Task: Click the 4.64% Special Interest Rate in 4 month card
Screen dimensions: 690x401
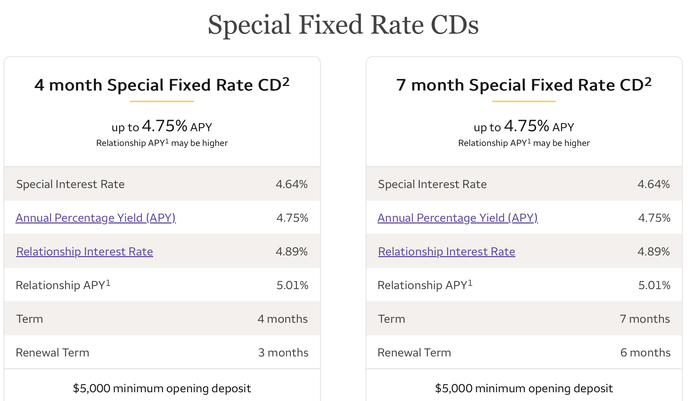Action: point(292,184)
